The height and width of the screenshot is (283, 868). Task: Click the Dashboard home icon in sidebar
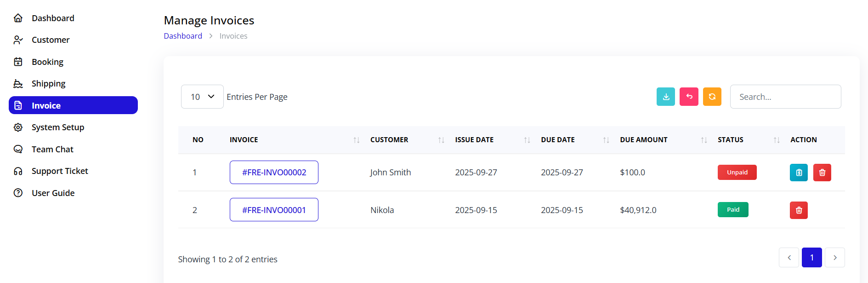pyautogui.click(x=18, y=18)
